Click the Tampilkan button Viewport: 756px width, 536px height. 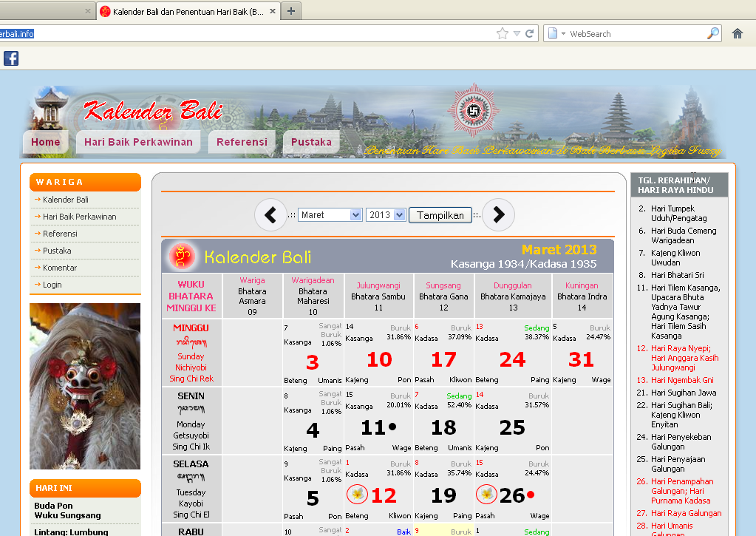point(440,215)
